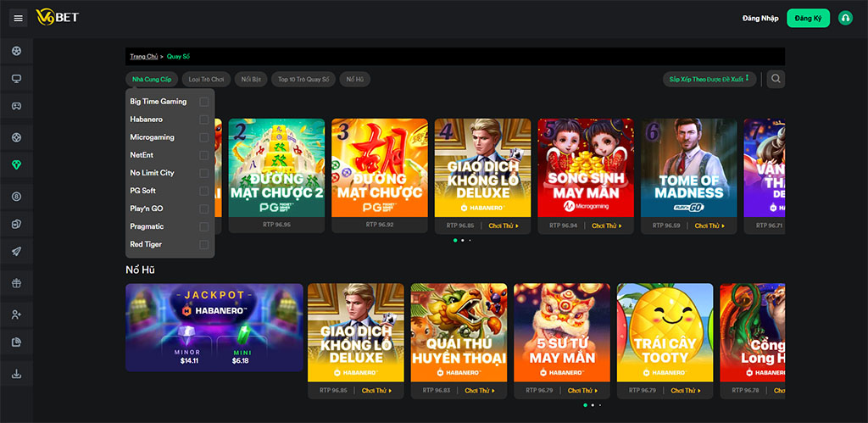Open the Quái Thú Huyền Thoại thumbnail
This screenshot has width=868, height=423.
459,333
